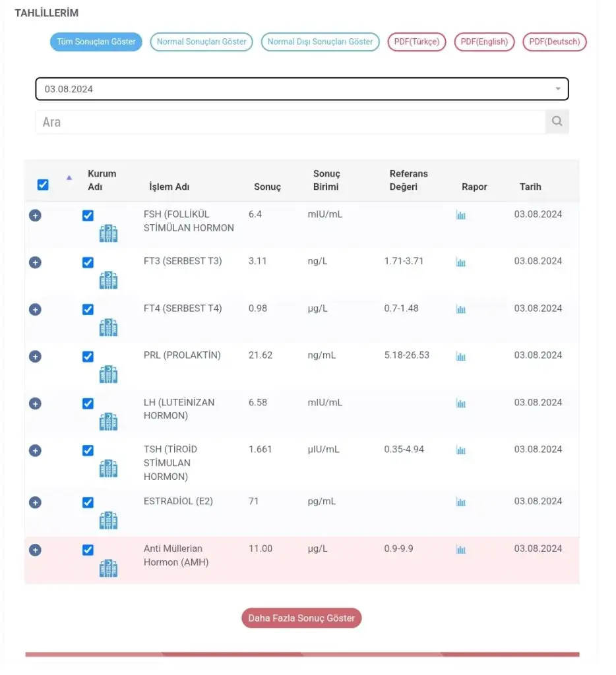616x675 pixels.
Task: View the chart icon for Anti Müllerian Hormon
Action: coord(460,549)
